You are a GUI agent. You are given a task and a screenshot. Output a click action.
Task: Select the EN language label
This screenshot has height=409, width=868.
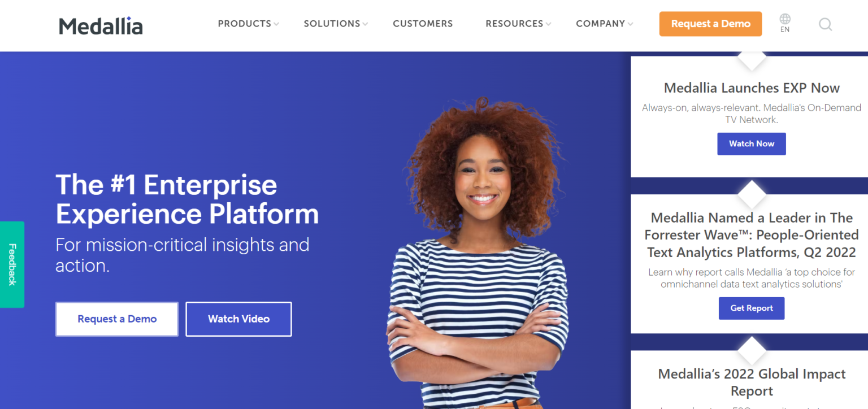click(x=785, y=30)
